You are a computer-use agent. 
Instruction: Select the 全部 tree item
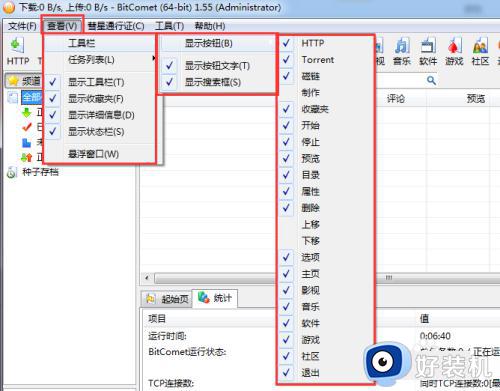pos(32,97)
